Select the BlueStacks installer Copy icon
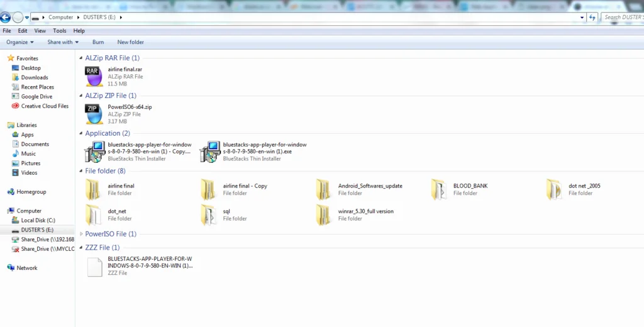644x327 pixels. tap(95, 152)
